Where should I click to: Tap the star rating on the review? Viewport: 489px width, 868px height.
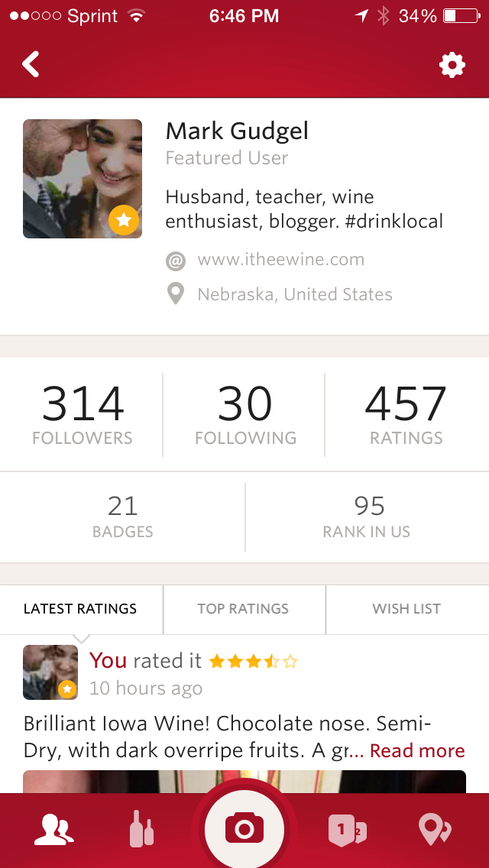click(254, 661)
